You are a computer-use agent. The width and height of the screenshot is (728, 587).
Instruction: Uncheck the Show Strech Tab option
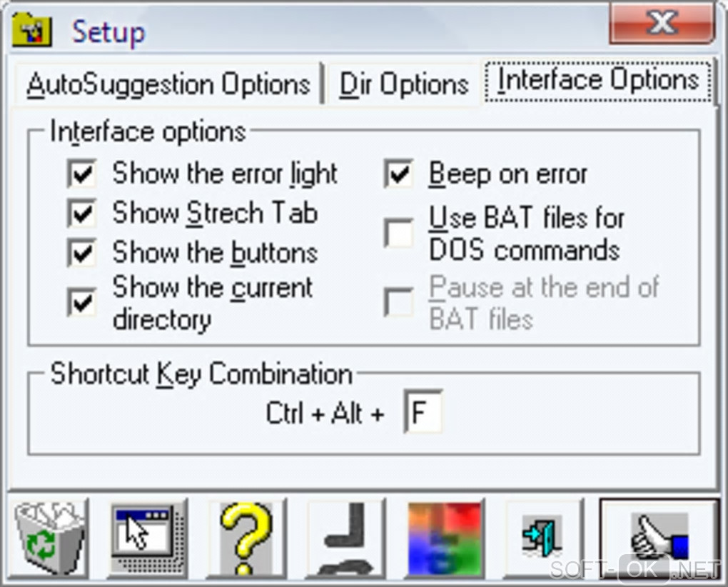coord(82,213)
